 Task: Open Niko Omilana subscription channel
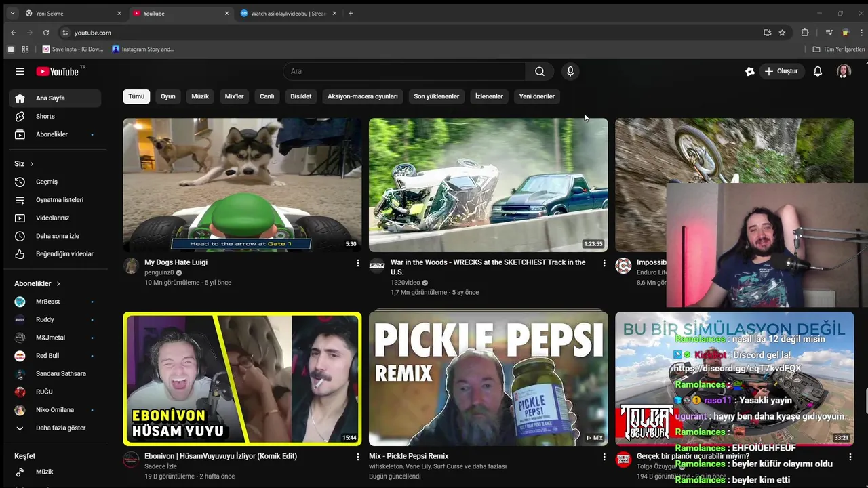click(55, 410)
